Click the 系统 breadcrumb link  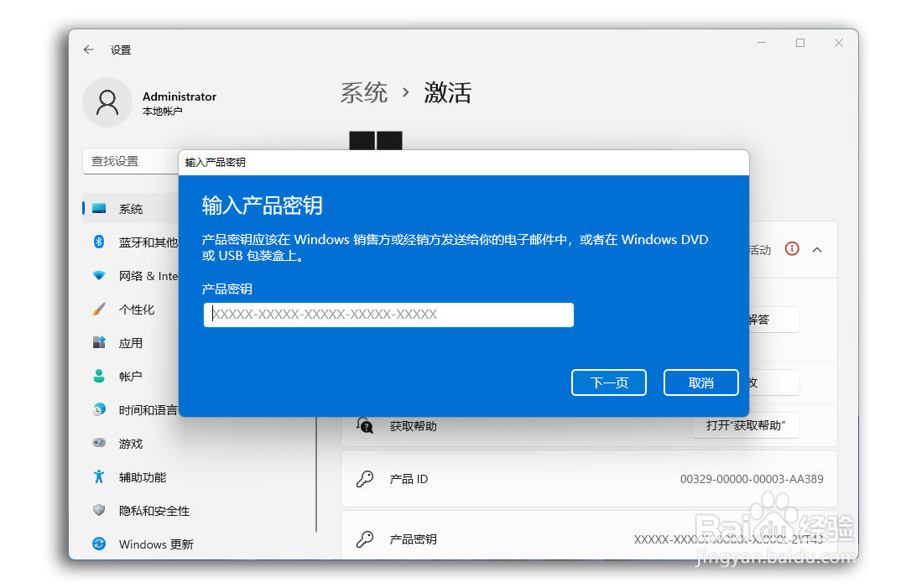click(363, 92)
